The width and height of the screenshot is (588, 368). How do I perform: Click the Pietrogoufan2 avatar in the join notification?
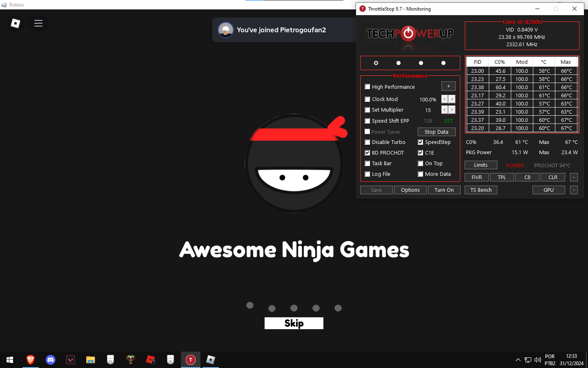click(x=226, y=30)
